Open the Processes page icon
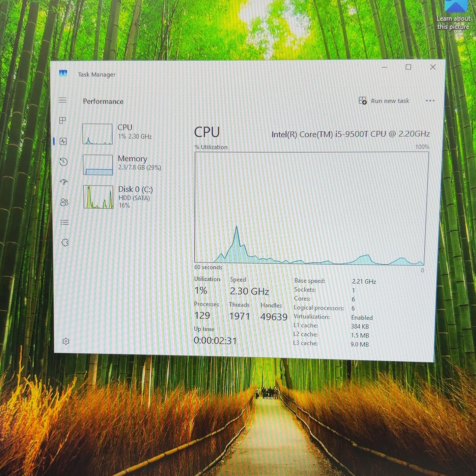The image size is (476, 476). coord(63,121)
